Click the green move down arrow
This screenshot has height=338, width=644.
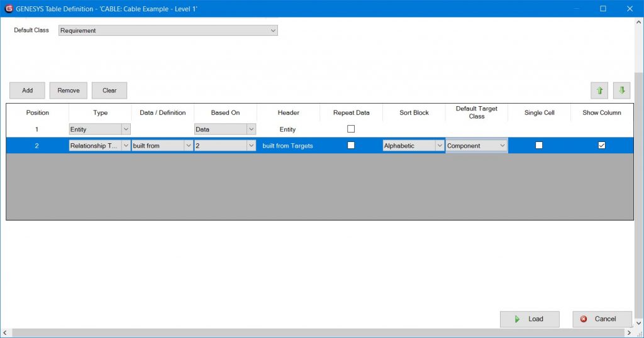point(621,90)
